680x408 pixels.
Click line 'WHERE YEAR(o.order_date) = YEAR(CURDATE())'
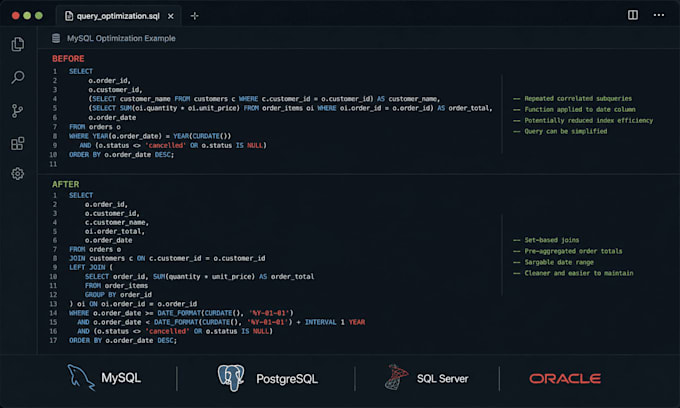click(x=150, y=136)
